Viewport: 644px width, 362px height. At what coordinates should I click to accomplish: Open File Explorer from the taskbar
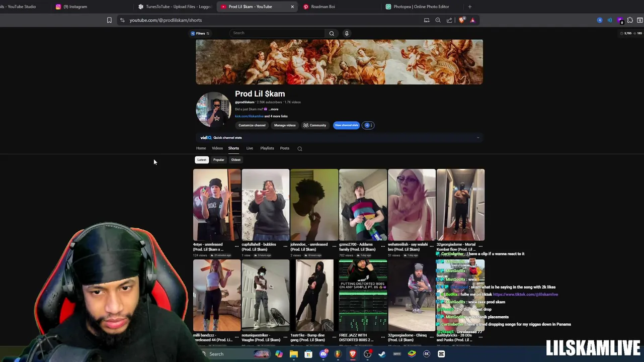click(294, 354)
